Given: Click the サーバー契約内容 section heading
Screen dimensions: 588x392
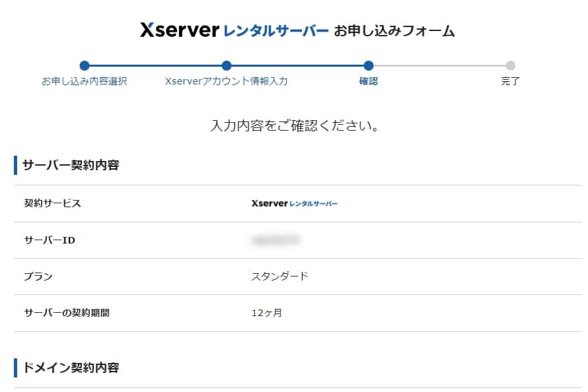Looking at the screenshot, I should tap(71, 165).
